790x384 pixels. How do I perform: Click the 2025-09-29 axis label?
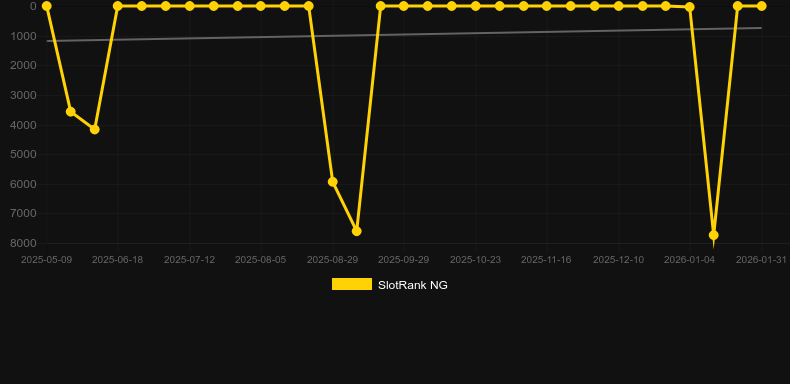pyautogui.click(x=404, y=260)
